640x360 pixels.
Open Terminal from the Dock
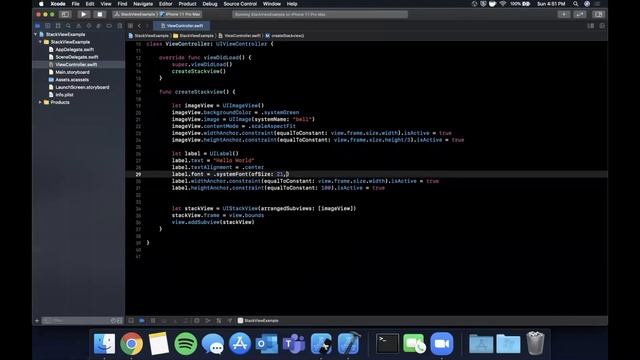tap(387, 343)
